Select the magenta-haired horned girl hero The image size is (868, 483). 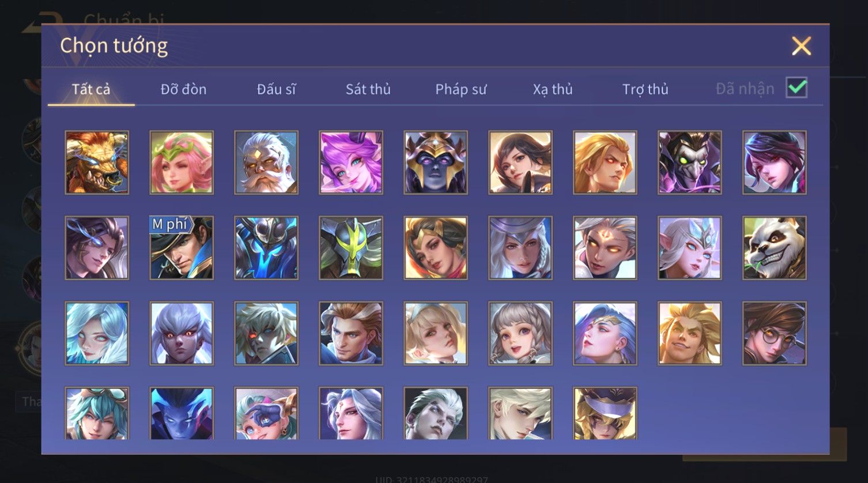coord(351,163)
